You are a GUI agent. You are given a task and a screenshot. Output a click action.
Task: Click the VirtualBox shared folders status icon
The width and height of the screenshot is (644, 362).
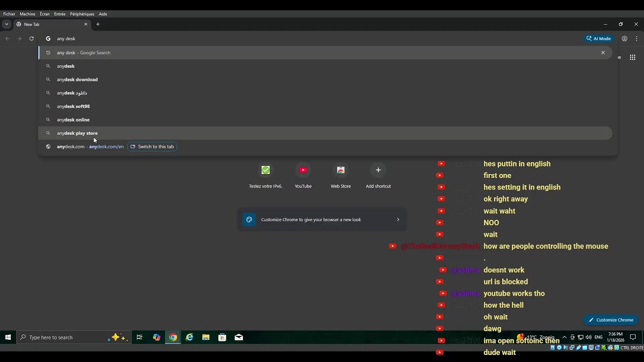[585, 348]
